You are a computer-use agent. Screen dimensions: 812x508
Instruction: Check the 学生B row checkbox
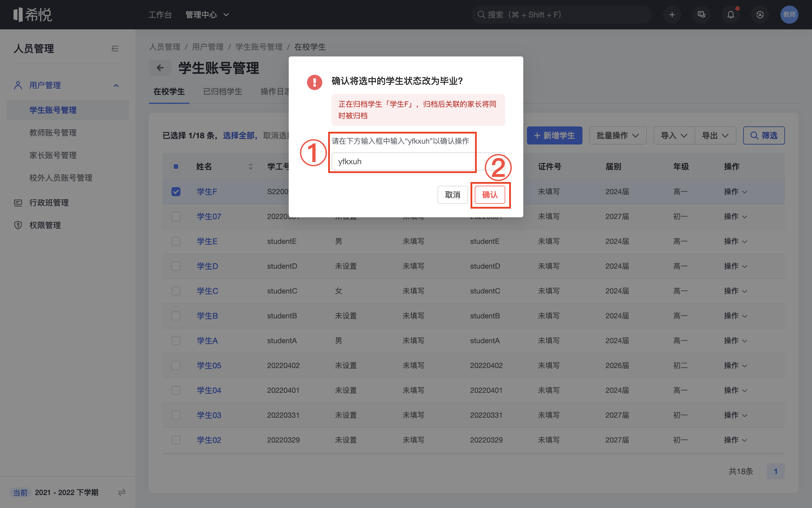click(176, 316)
